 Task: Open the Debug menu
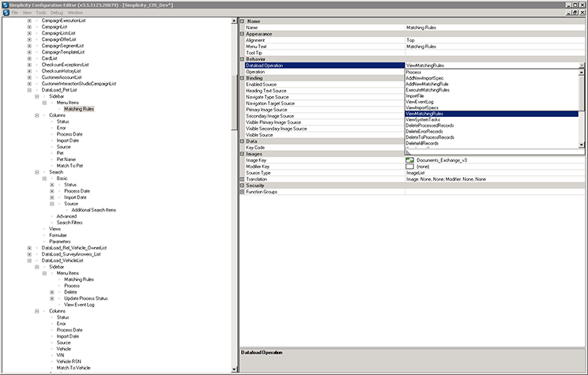57,13
